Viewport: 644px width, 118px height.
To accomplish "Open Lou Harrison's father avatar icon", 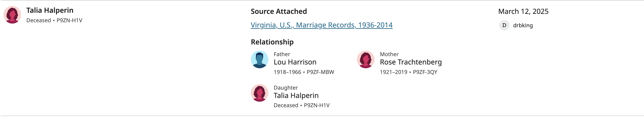I will click(x=260, y=59).
